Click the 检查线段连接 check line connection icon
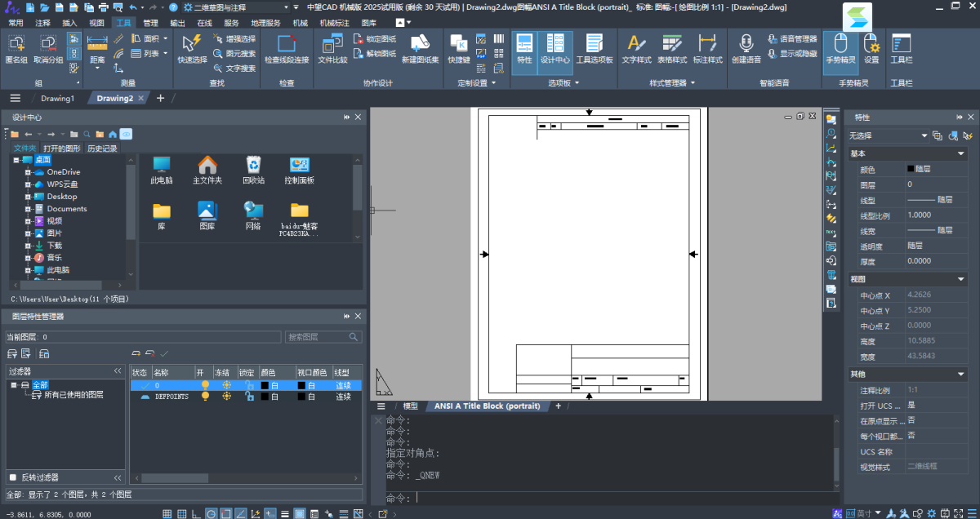Viewport: 980px width, 519px height. [287, 44]
